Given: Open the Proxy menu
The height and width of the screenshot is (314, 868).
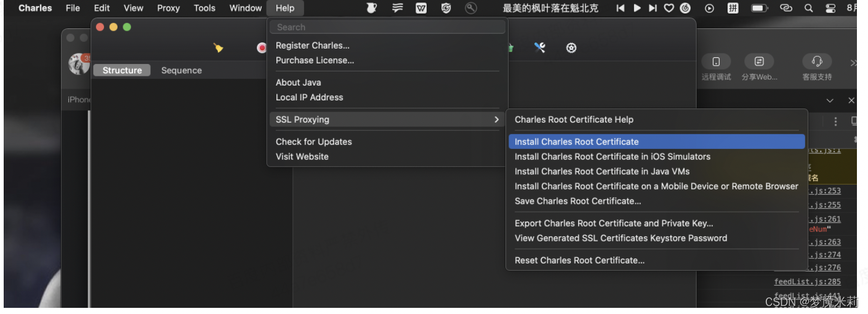Looking at the screenshot, I should pos(168,8).
